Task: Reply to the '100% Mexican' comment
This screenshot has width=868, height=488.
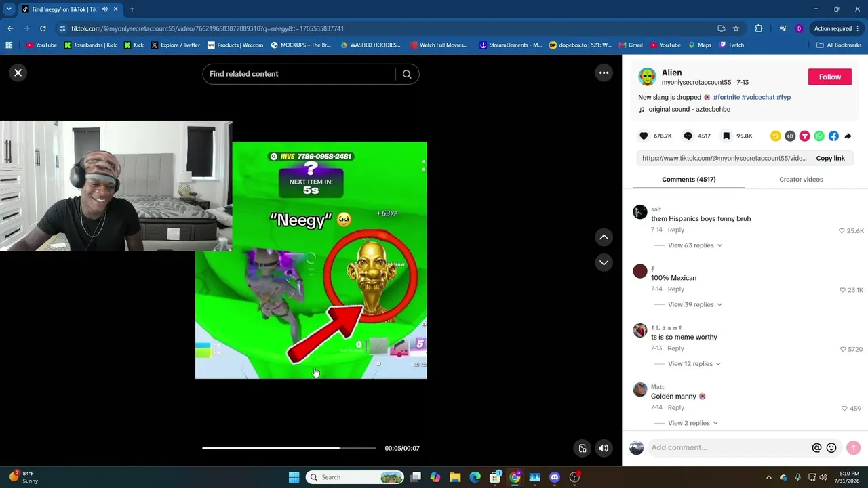Action: (675, 289)
